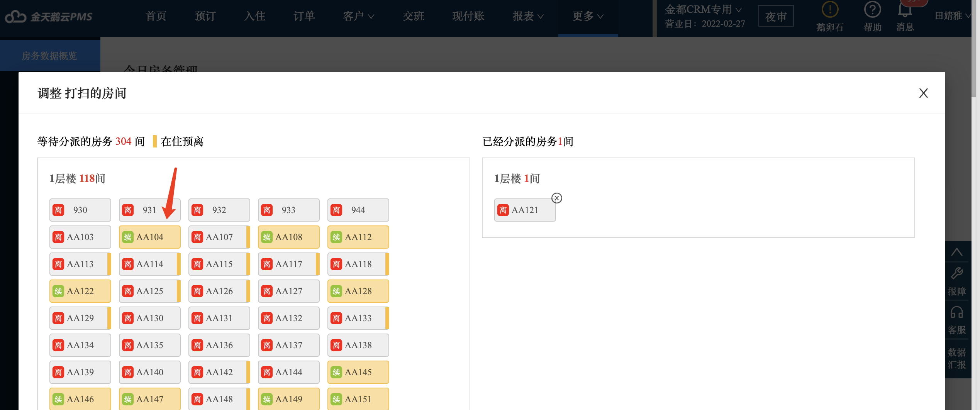
Task: Select room AA125 to assign
Action: click(150, 291)
